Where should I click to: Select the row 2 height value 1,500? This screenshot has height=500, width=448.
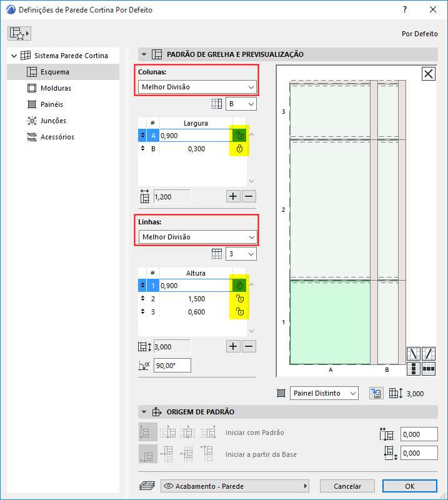pyautogui.click(x=196, y=299)
